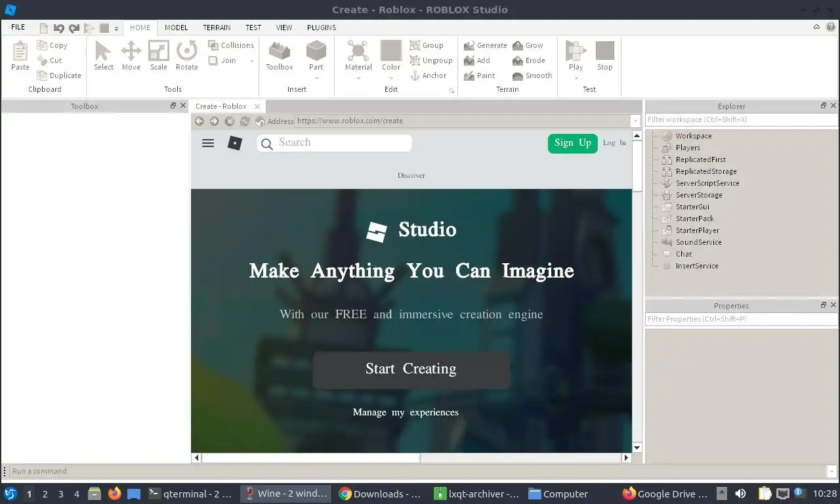Open the command bar history dropdown
This screenshot has height=504, width=840.
[832, 471]
